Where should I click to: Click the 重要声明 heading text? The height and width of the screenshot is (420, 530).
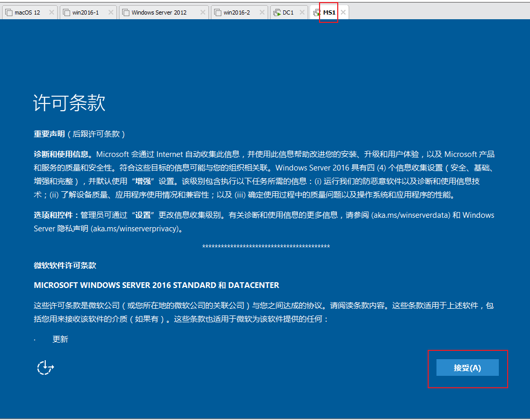tap(49, 134)
